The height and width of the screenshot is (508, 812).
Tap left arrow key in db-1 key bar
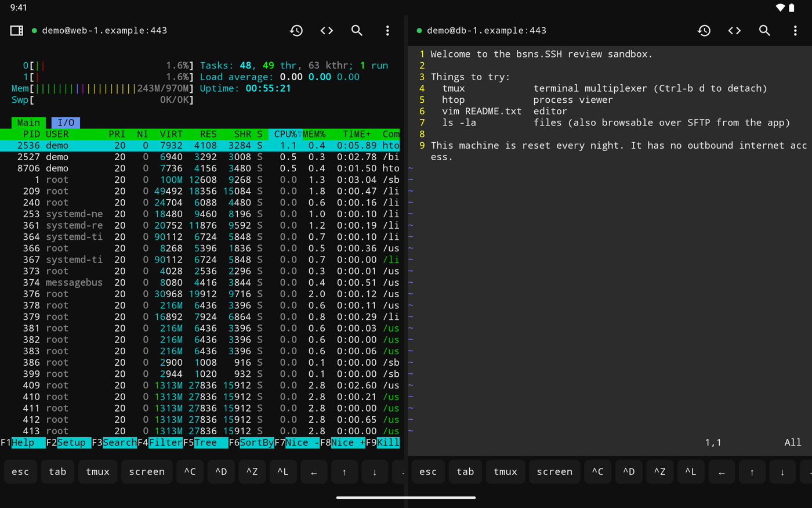pos(722,471)
